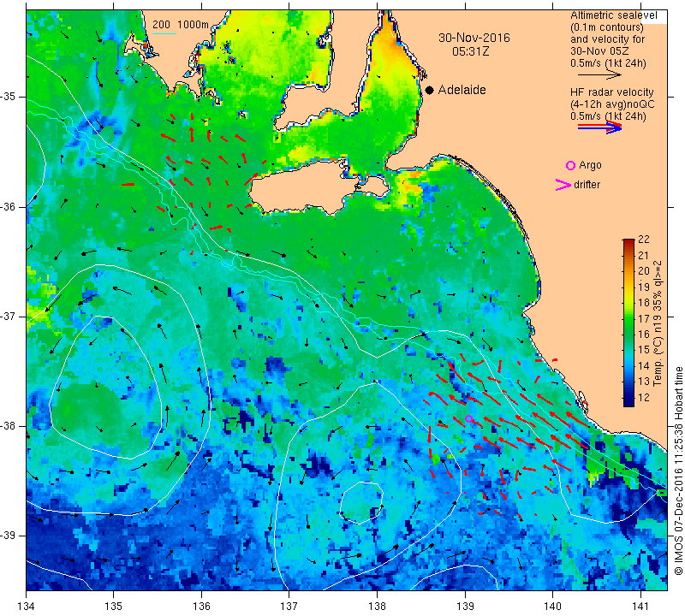Click the Temp. (°C) colorbar axis title
This screenshot has height=616, width=685.
pos(658,323)
